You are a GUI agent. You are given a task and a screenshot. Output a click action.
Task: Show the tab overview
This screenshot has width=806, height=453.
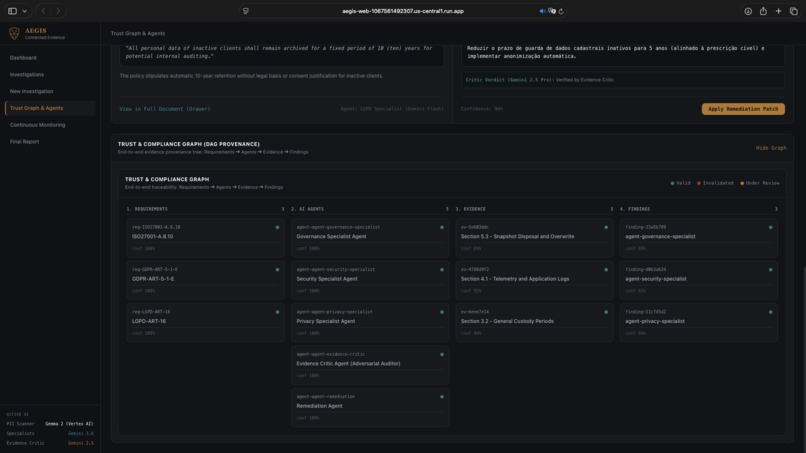click(x=794, y=11)
